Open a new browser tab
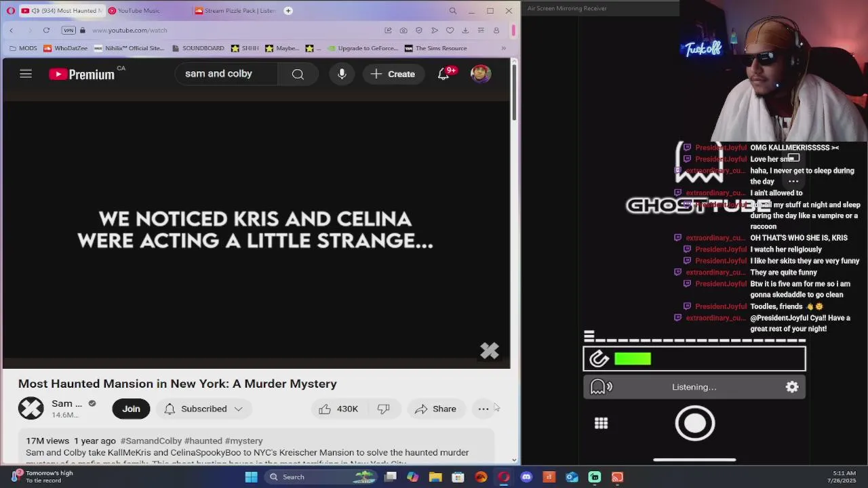868x488 pixels. tap(288, 11)
